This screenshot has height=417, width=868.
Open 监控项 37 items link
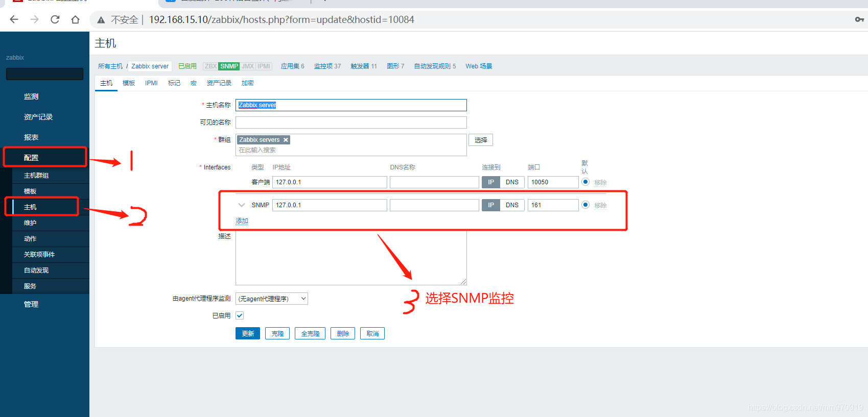click(x=327, y=66)
